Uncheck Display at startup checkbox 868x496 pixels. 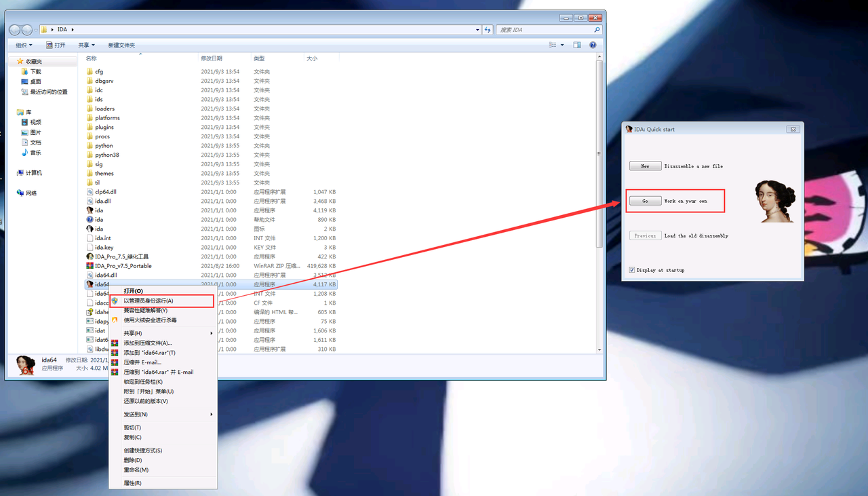pos(632,270)
